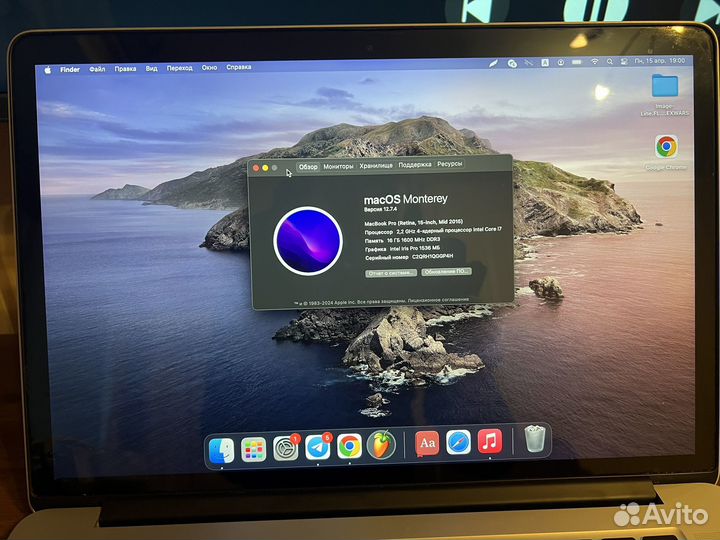The height and width of the screenshot is (540, 720).
Task: Click the Creative Cloud menu bar icon
Action: [512, 63]
